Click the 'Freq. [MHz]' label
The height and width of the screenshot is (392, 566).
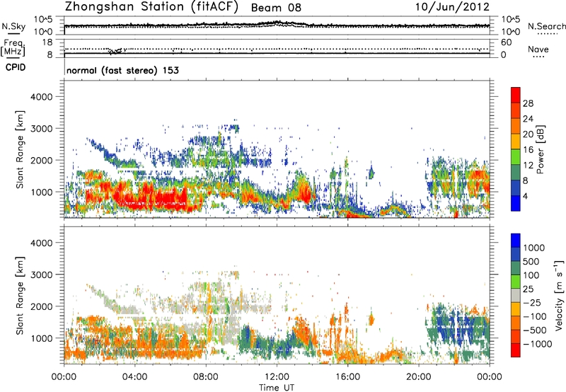point(13,47)
